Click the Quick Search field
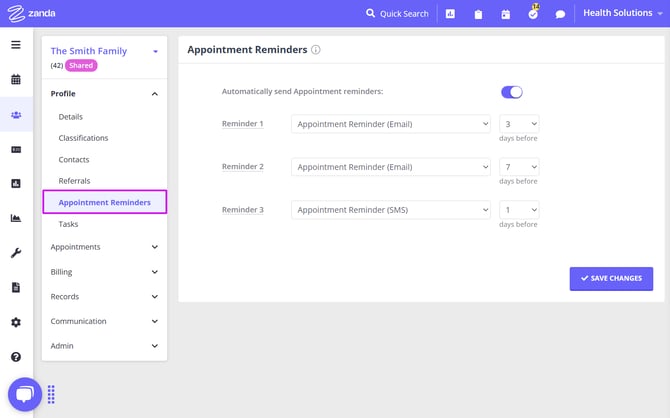Image resolution: width=670 pixels, height=418 pixels. tap(397, 14)
